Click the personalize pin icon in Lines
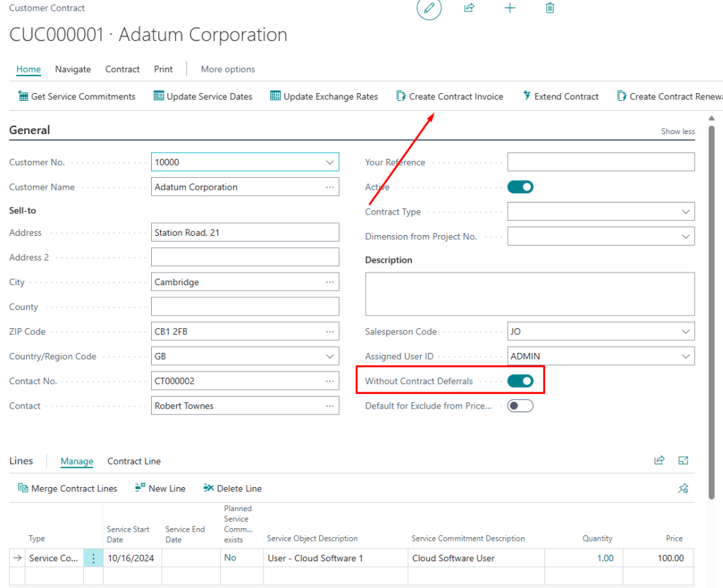Viewport: 723px width, 588px height. coord(683,488)
